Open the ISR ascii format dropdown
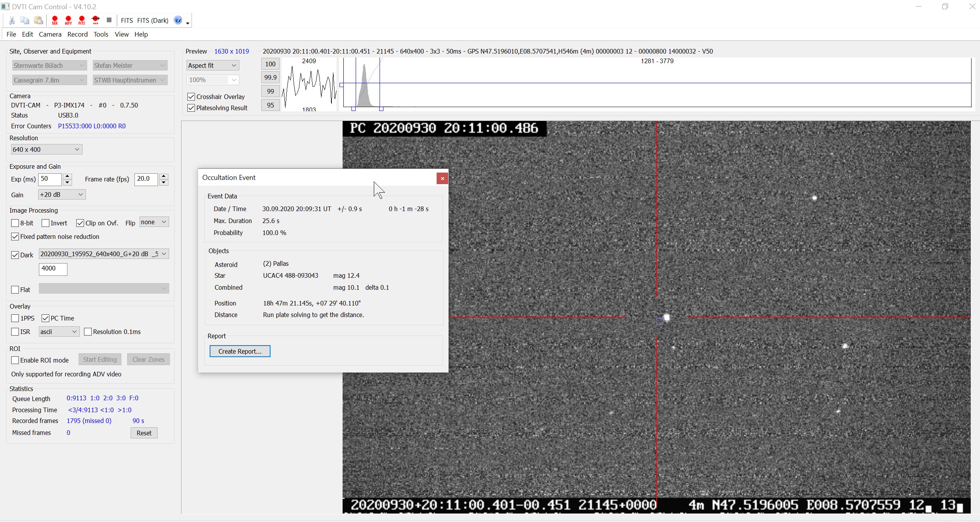This screenshot has height=522, width=980. [x=59, y=332]
